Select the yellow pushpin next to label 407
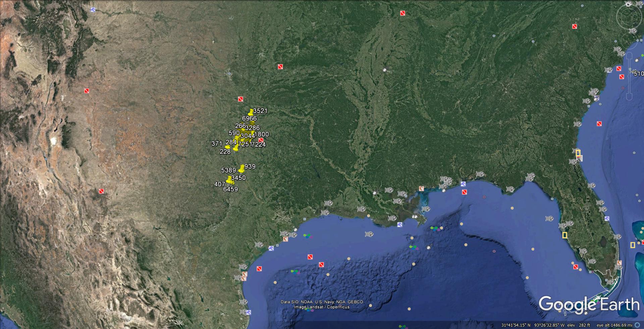Screen dimensions: 644x329 pos(229,180)
